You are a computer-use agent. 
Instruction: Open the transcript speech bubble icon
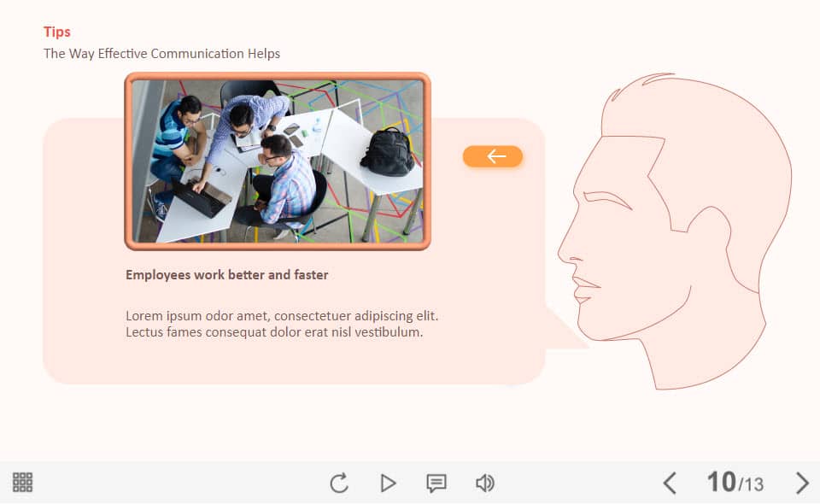[x=436, y=483]
